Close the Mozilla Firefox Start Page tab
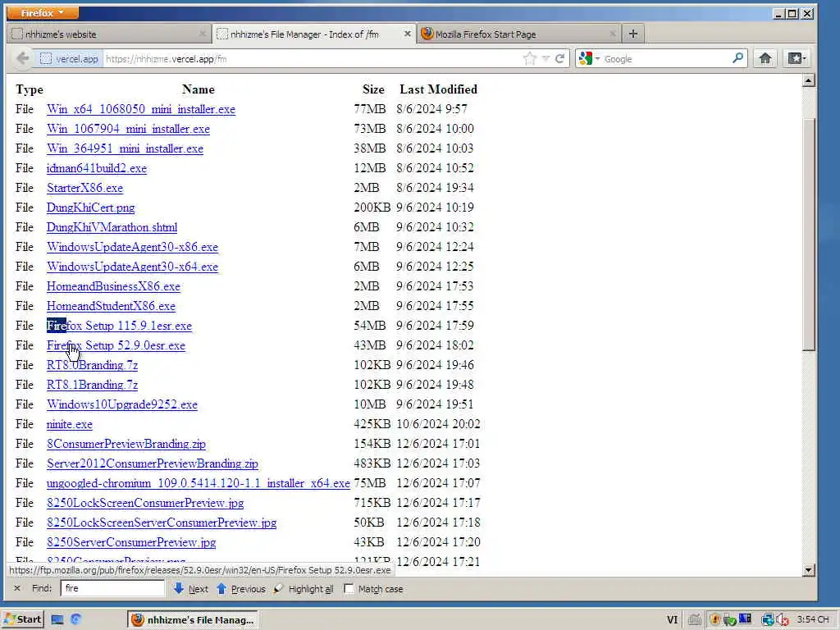840x630 pixels. click(x=612, y=34)
